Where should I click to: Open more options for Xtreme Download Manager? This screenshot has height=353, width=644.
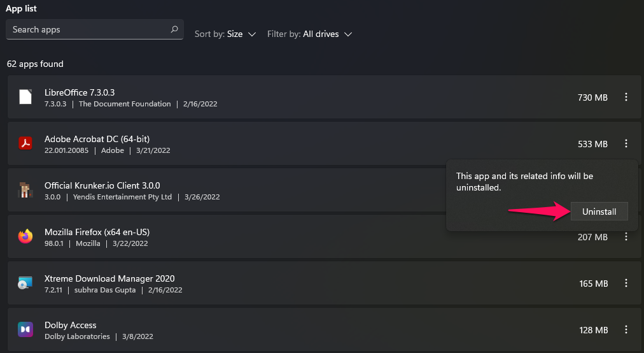[x=626, y=283]
